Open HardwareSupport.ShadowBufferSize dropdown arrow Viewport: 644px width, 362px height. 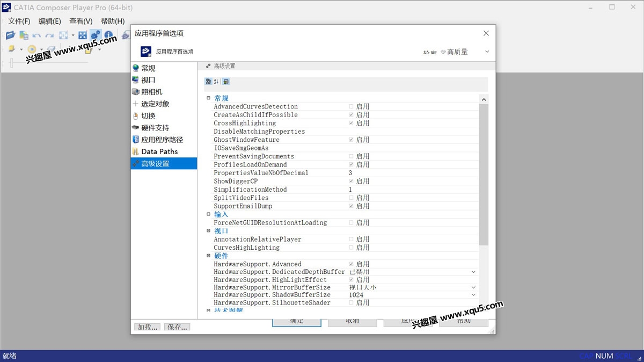(473, 295)
